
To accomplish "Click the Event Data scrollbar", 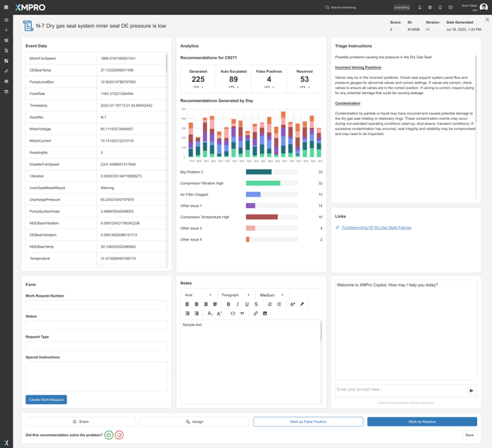I will [x=167, y=64].
